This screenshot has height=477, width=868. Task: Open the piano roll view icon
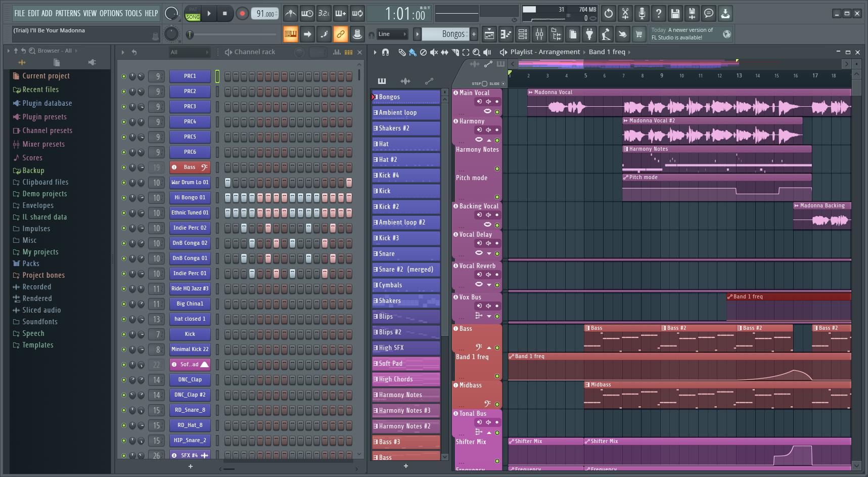pyautogui.click(x=506, y=34)
